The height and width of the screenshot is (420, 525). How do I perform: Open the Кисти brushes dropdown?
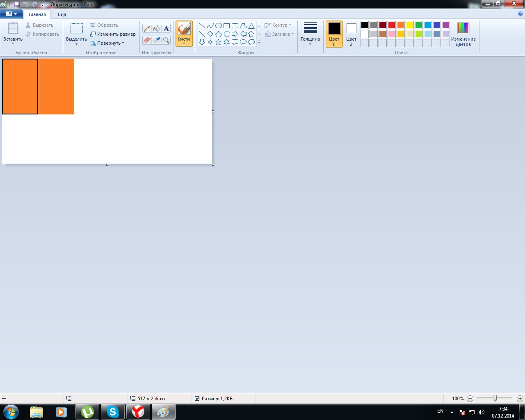point(184,42)
